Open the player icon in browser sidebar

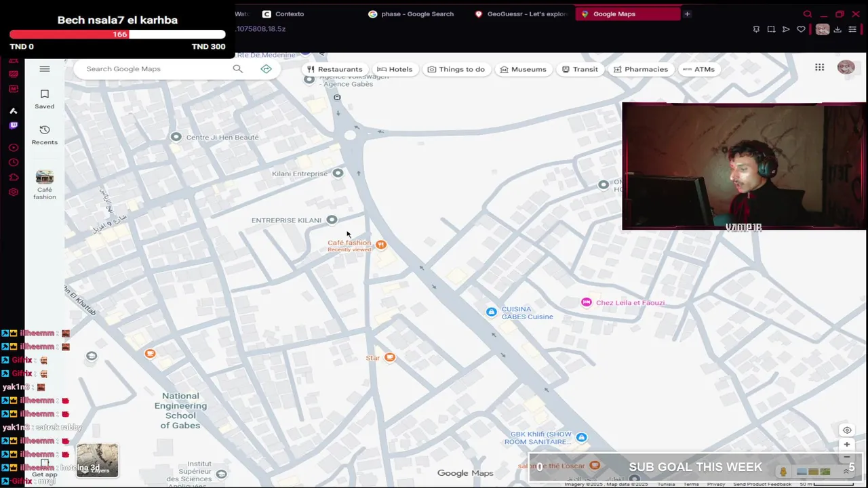point(13,148)
